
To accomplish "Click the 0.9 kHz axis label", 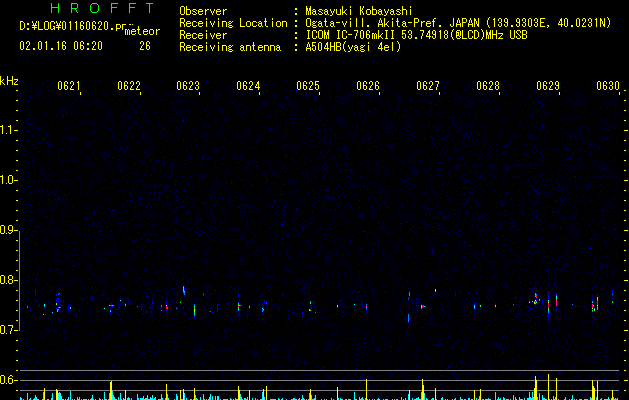I will [8, 230].
